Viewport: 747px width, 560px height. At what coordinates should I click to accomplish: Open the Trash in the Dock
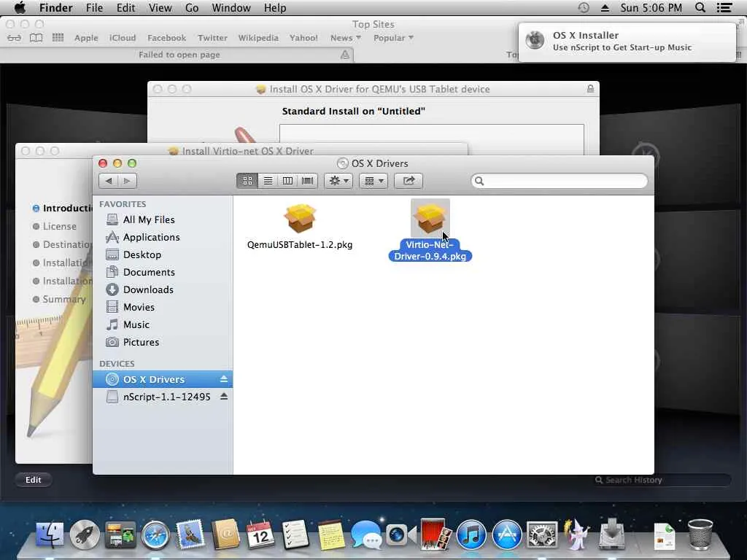click(x=700, y=534)
